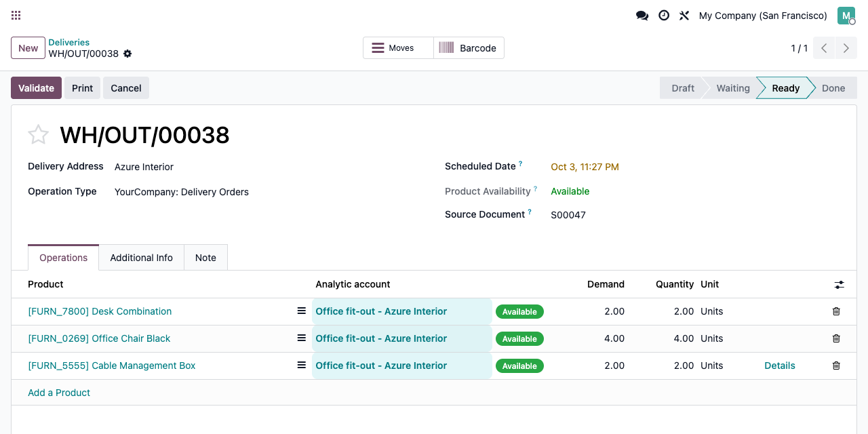This screenshot has width=868, height=434.
Task: Open stock details icon for Cable Management Box
Action: tap(302, 366)
